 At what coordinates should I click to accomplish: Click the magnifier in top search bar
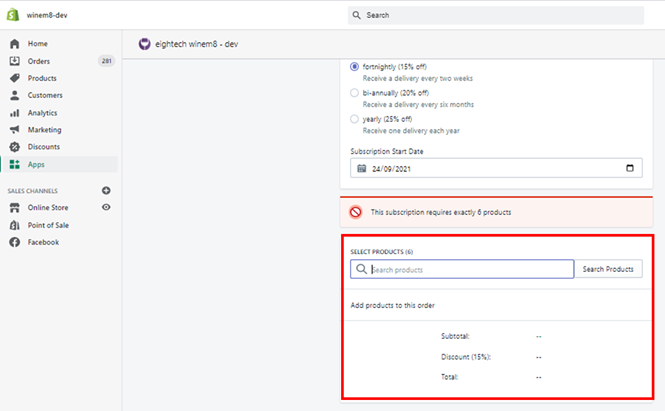pyautogui.click(x=357, y=15)
